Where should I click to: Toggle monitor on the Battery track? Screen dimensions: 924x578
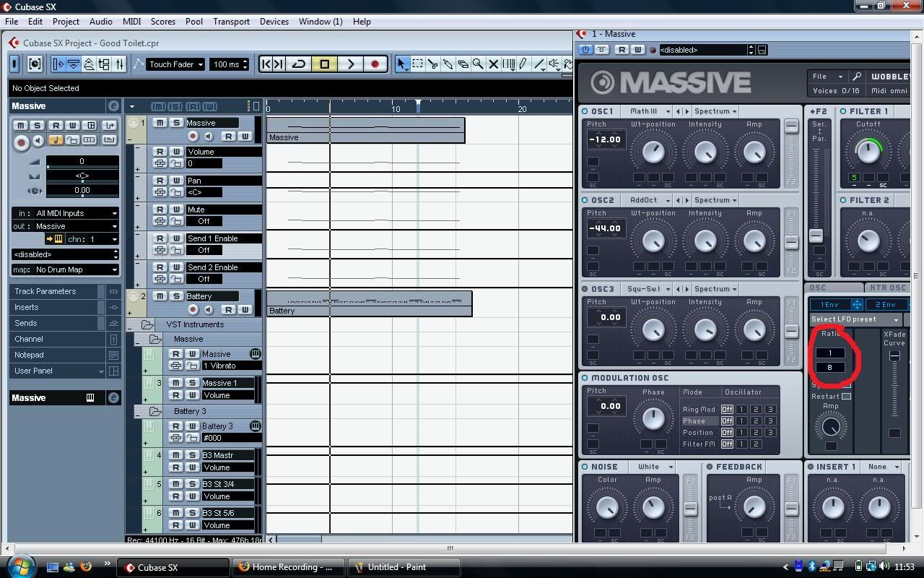pyautogui.click(x=209, y=309)
